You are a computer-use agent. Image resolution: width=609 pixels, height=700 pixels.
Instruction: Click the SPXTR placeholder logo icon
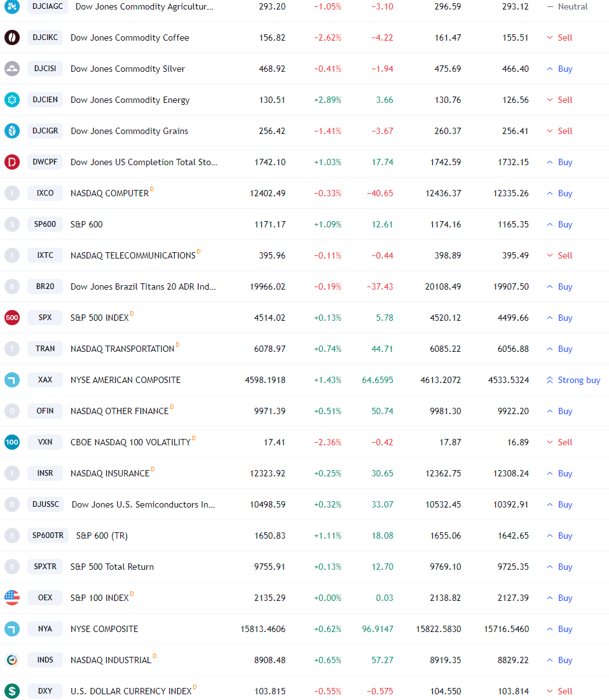12,567
